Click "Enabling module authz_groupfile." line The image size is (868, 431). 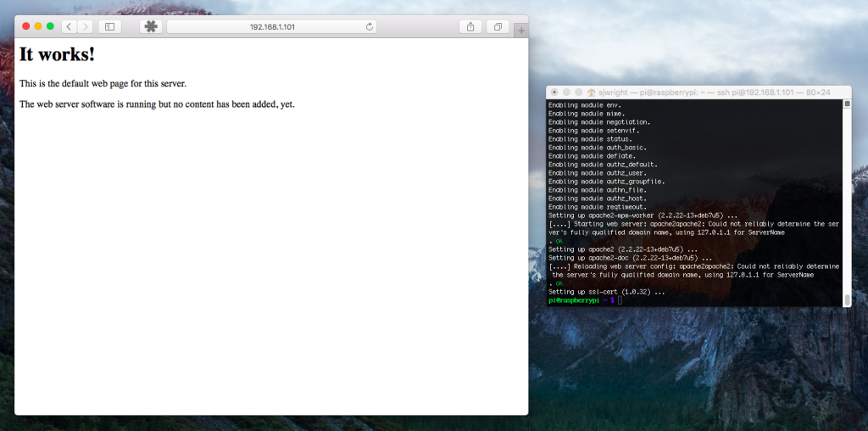click(x=606, y=182)
